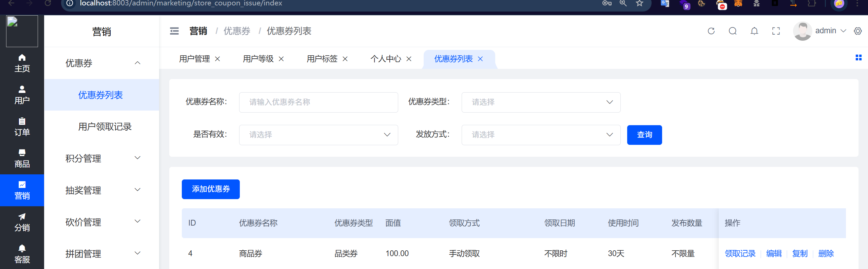Click the 100.00 face value cell
Screen dimensions: 868x269
397,254
